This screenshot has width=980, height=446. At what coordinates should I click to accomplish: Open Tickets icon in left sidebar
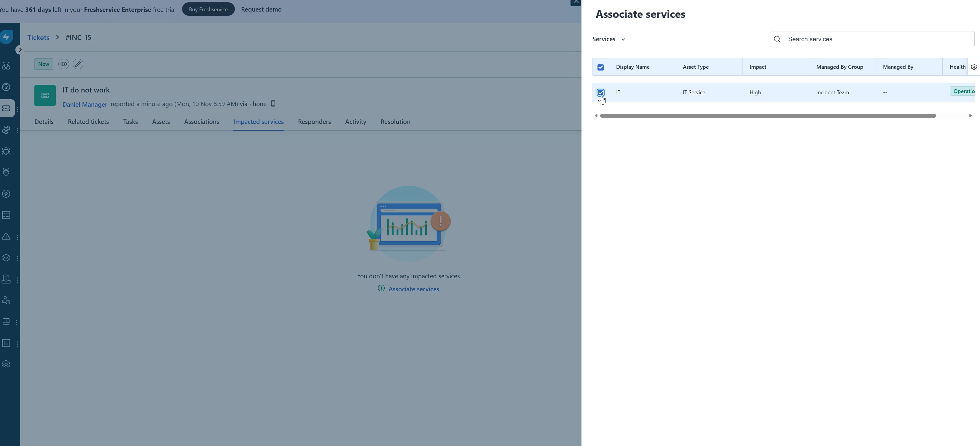coord(7,108)
